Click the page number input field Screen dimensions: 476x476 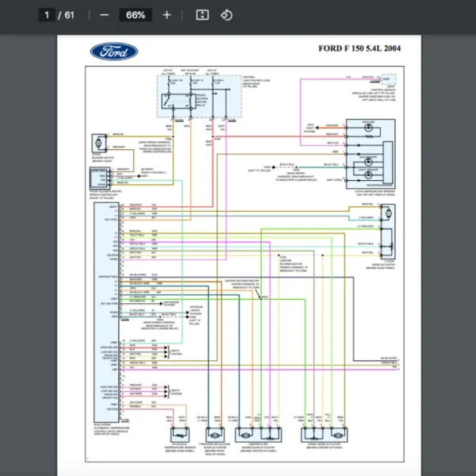(48, 15)
